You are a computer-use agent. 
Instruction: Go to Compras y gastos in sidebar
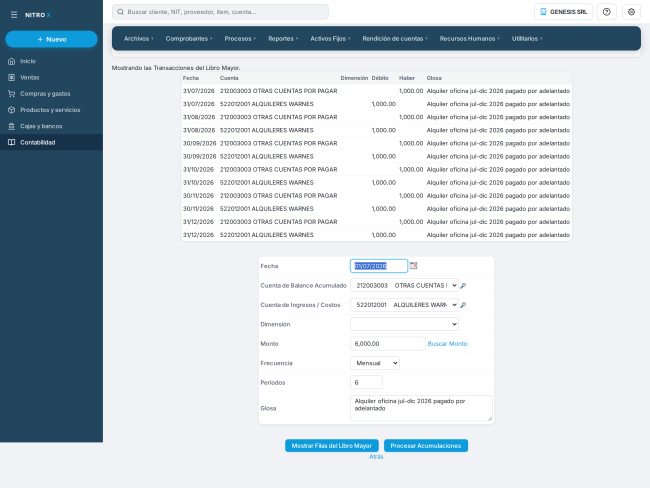click(51, 94)
